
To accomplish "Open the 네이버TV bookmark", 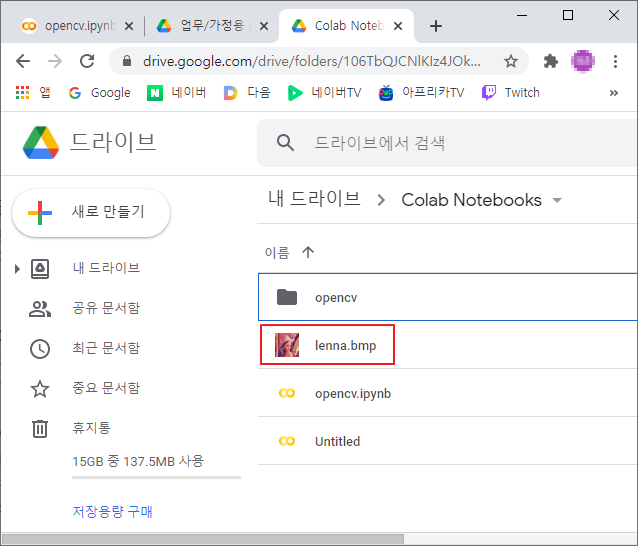I will tap(324, 93).
